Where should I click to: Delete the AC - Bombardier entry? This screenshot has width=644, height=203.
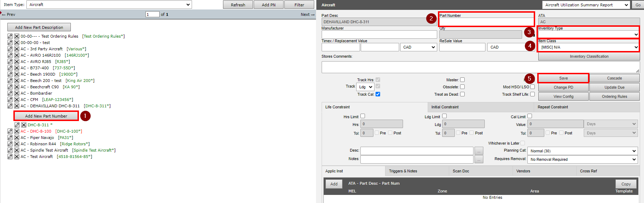[x=17, y=93]
